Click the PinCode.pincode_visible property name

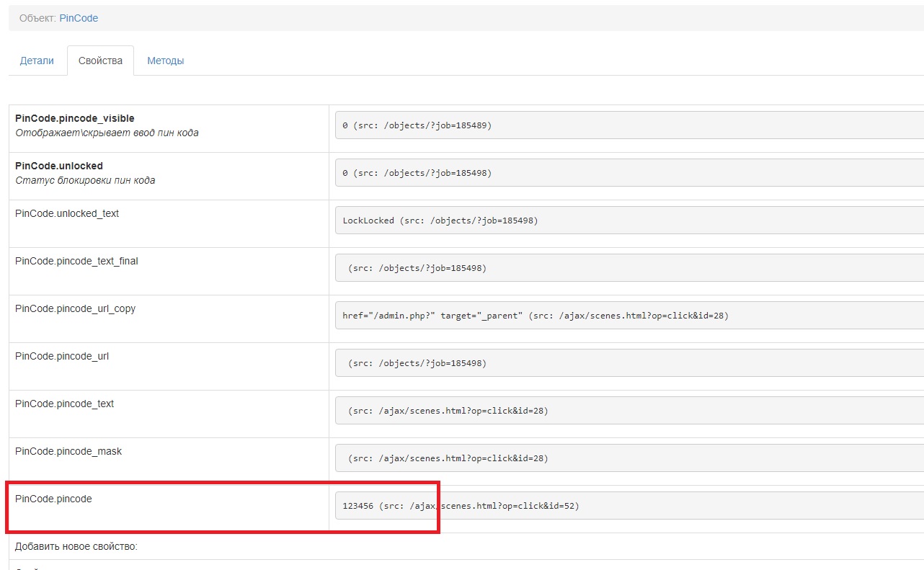click(x=74, y=118)
